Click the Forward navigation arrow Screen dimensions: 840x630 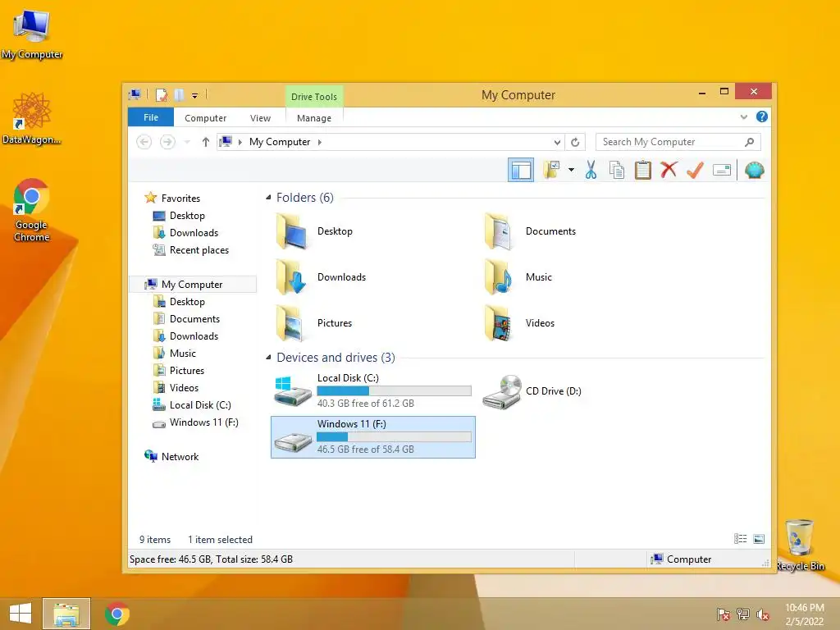[x=167, y=142]
